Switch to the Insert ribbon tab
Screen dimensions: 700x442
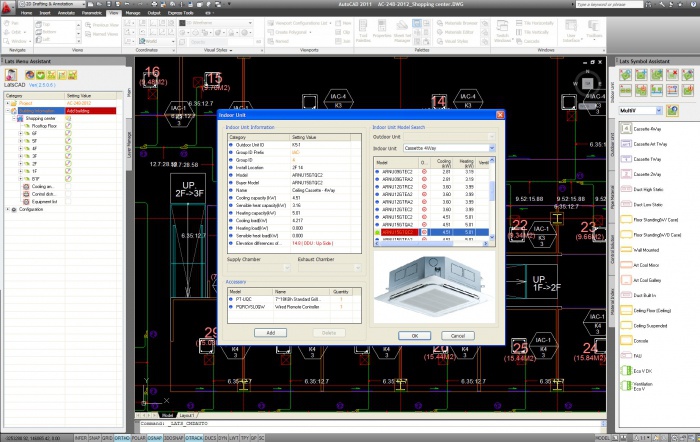click(45, 13)
